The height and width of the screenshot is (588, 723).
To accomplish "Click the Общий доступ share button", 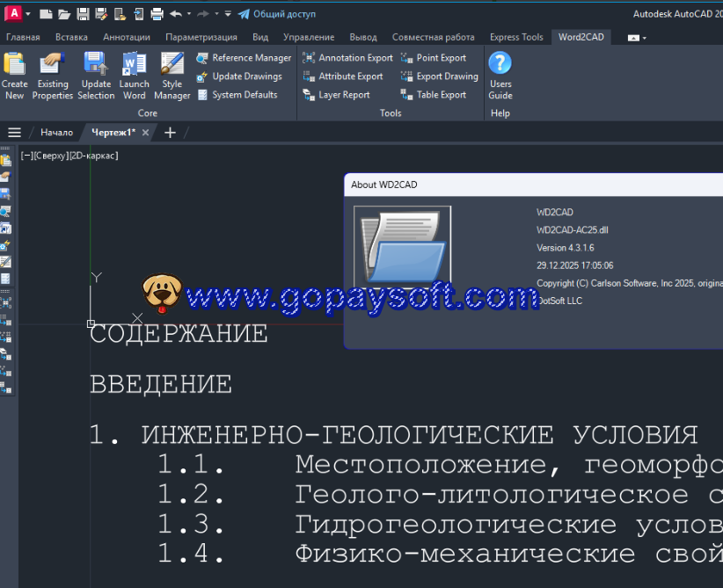I will click(x=277, y=14).
